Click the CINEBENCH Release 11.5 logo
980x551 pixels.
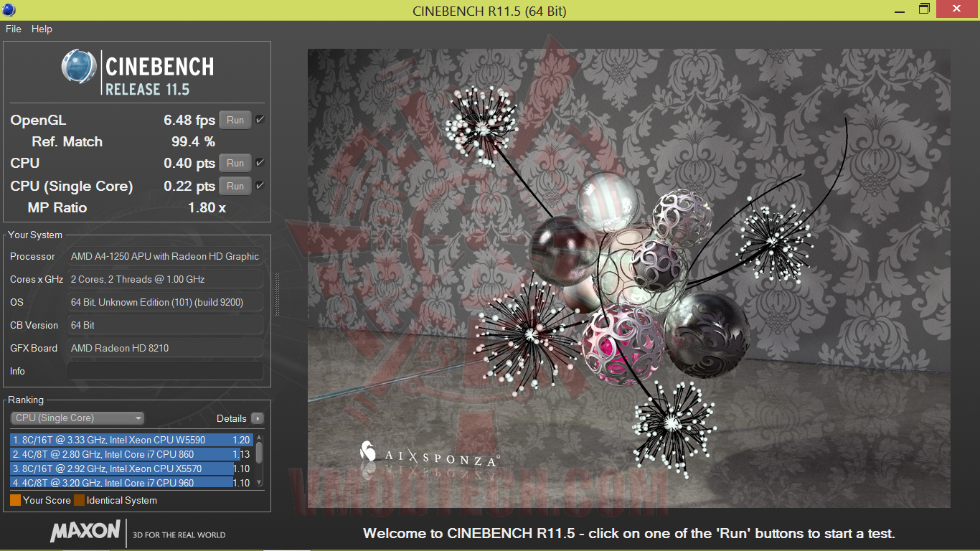tap(138, 74)
